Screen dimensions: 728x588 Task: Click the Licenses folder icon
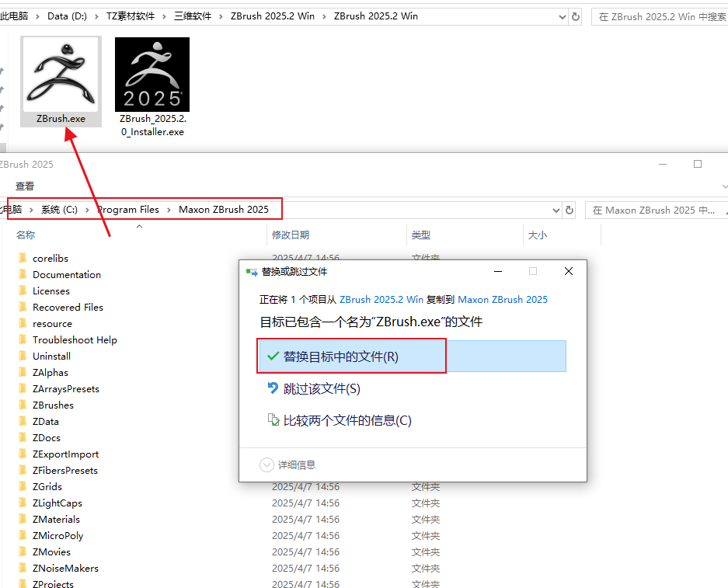[23, 291]
